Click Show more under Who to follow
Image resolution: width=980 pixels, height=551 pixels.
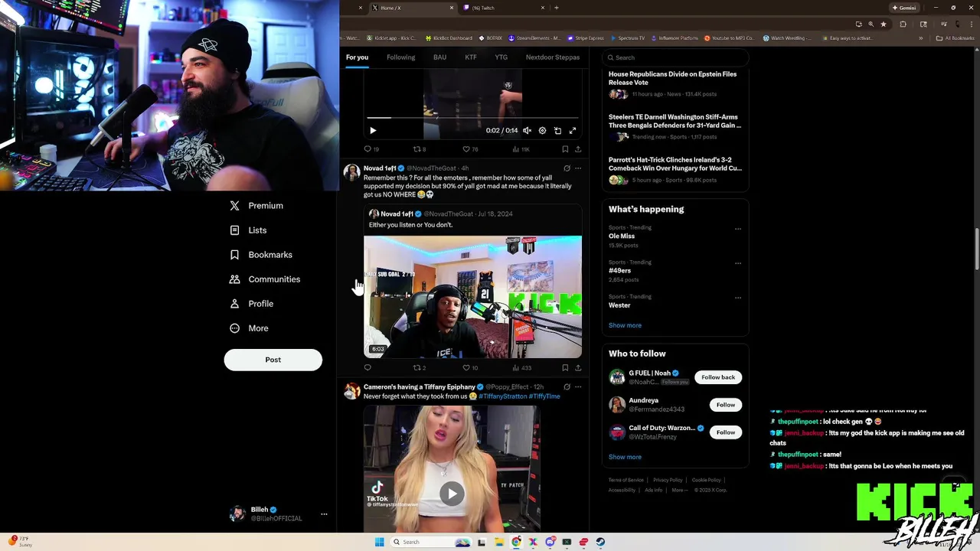tap(625, 457)
